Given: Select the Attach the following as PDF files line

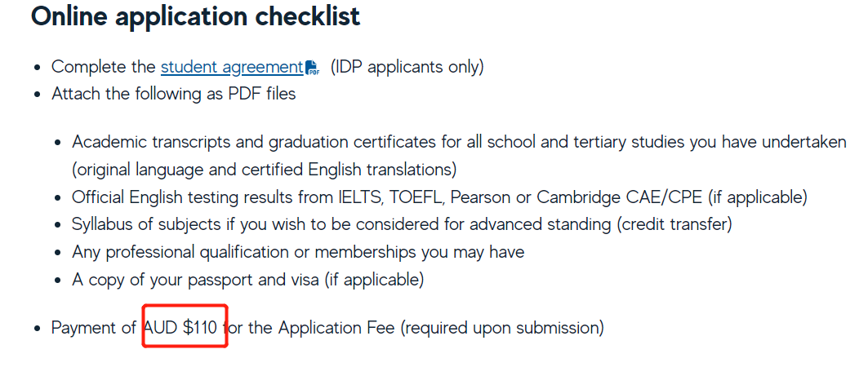Looking at the screenshot, I should pyautogui.click(x=174, y=94).
